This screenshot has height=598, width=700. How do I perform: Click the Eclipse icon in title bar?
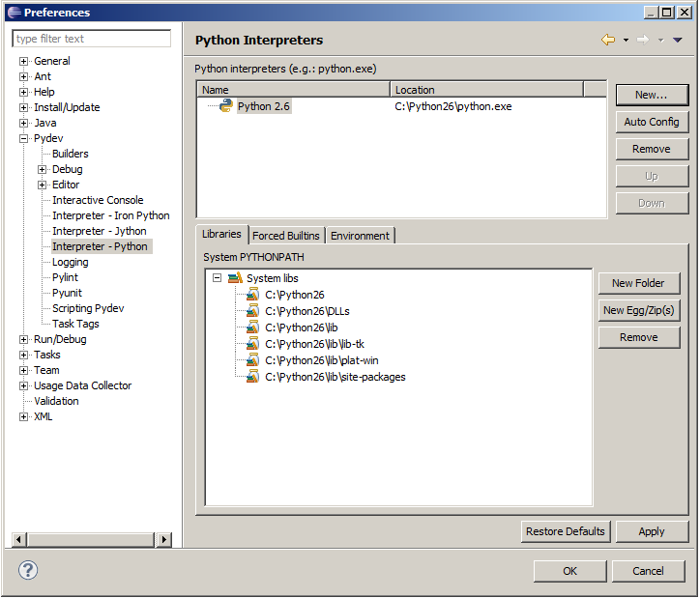pyautogui.click(x=15, y=12)
